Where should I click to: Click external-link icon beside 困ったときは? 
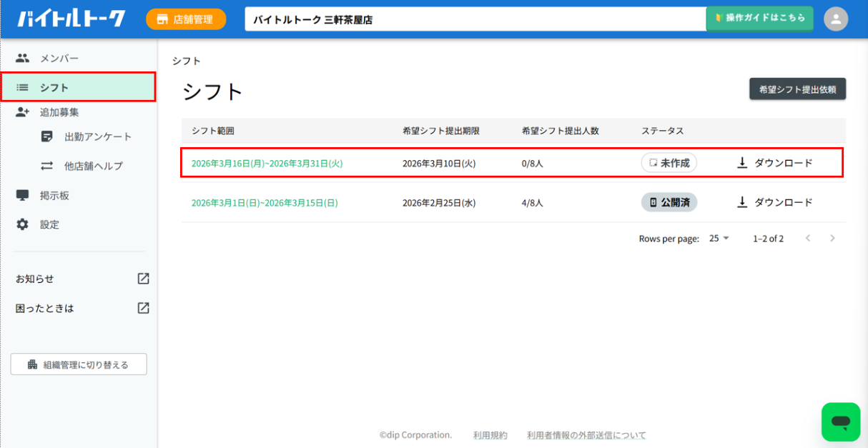point(143,308)
